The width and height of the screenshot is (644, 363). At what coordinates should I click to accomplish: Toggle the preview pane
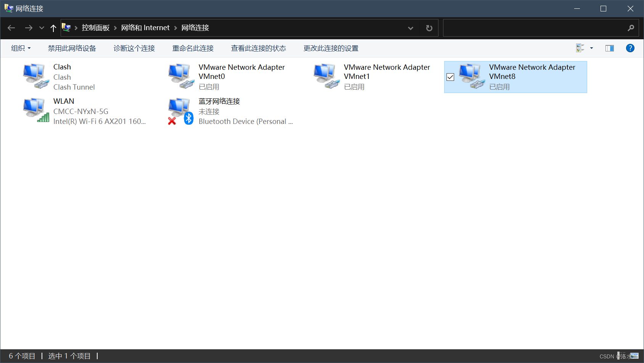(x=610, y=48)
